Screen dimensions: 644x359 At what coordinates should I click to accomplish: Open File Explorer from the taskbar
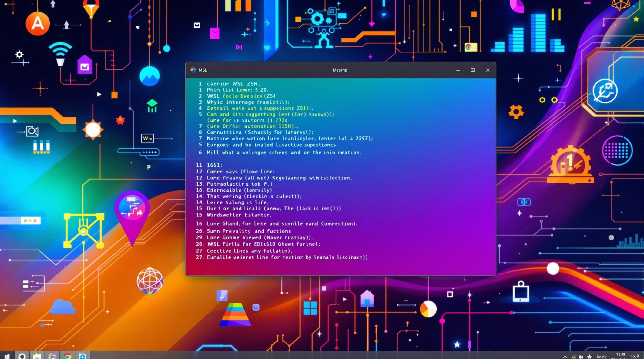click(37, 356)
